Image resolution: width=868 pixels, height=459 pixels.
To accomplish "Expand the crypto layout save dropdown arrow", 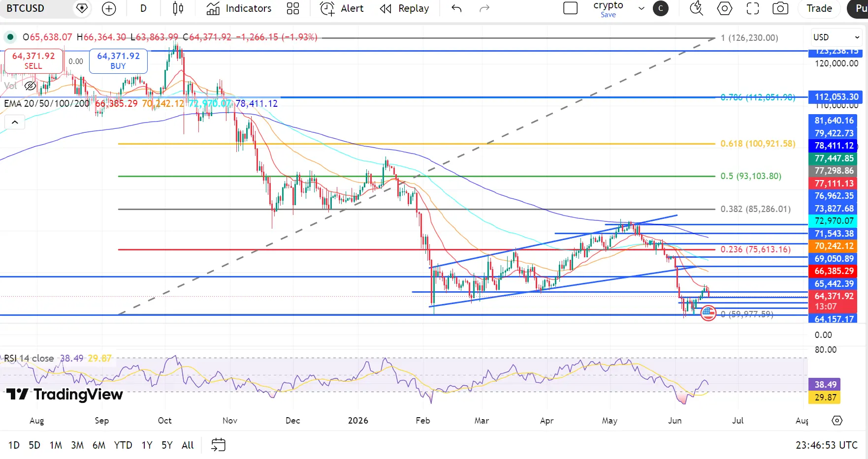I will pyautogui.click(x=641, y=8).
